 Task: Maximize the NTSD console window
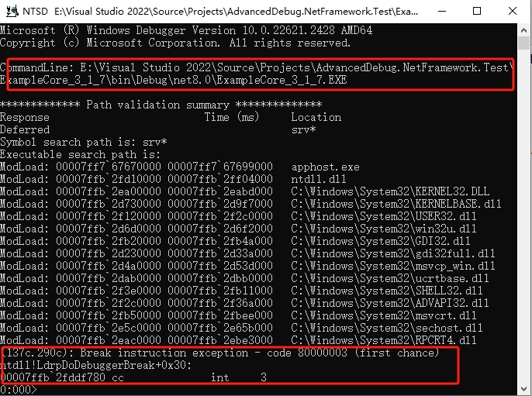[x=477, y=11]
